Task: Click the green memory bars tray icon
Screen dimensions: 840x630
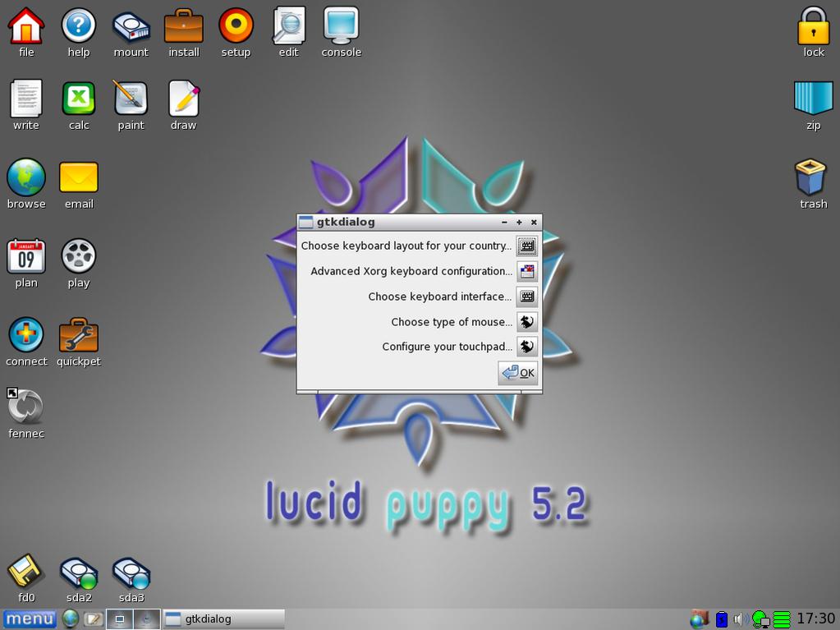Action: point(783,619)
